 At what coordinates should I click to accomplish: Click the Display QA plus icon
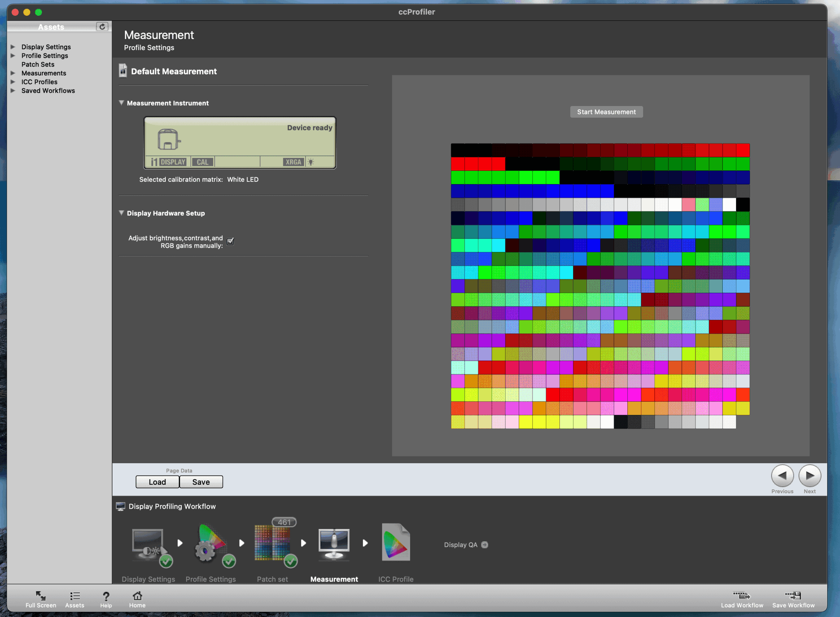[x=484, y=544]
